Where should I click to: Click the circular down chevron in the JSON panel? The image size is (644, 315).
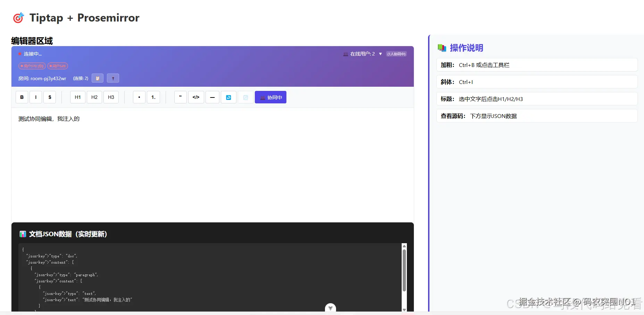330,307
